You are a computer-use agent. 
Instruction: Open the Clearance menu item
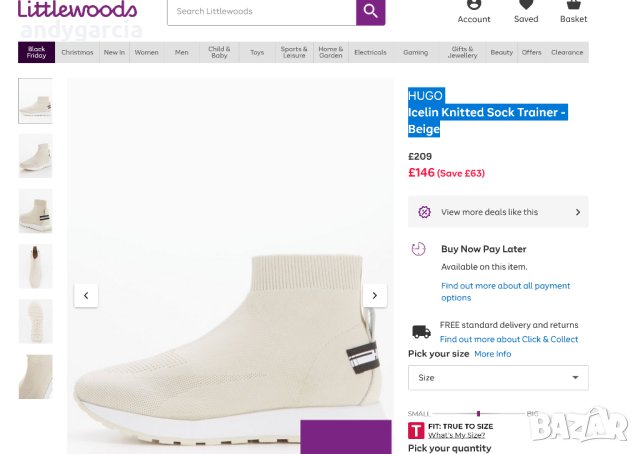[567, 52]
